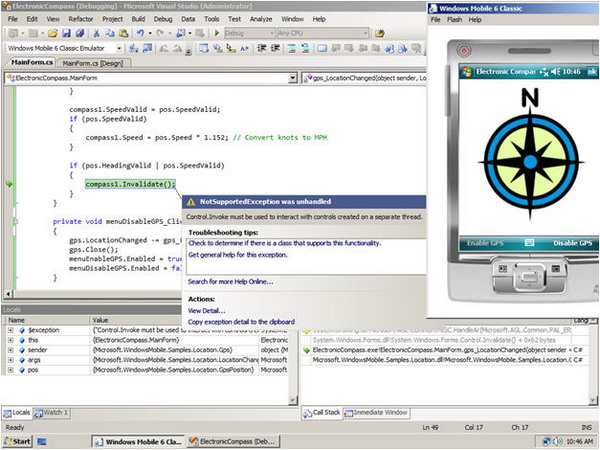Click the Locals Value column header
Viewport: 600px width, 450px height.
(x=173, y=320)
